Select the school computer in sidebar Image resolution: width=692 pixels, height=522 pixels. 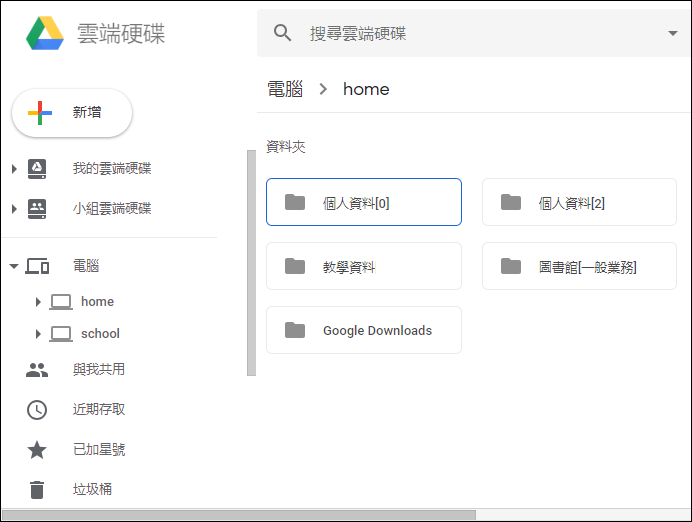click(85, 334)
